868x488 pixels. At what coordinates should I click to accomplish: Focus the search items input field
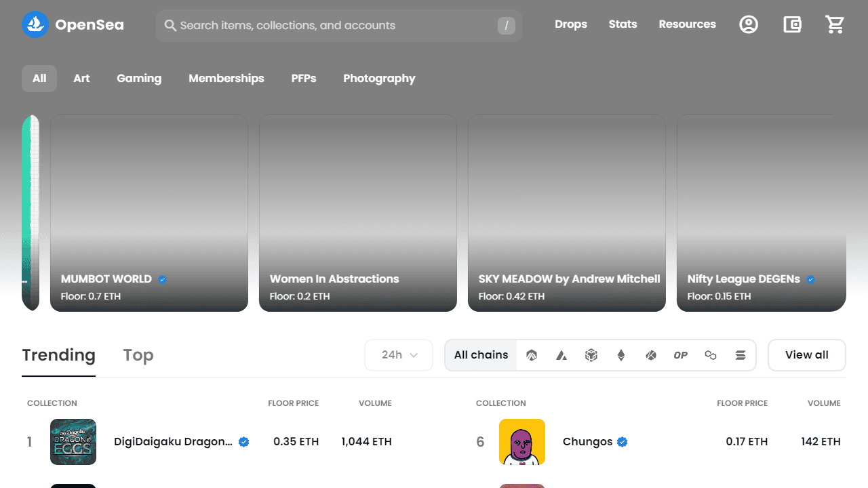click(339, 26)
